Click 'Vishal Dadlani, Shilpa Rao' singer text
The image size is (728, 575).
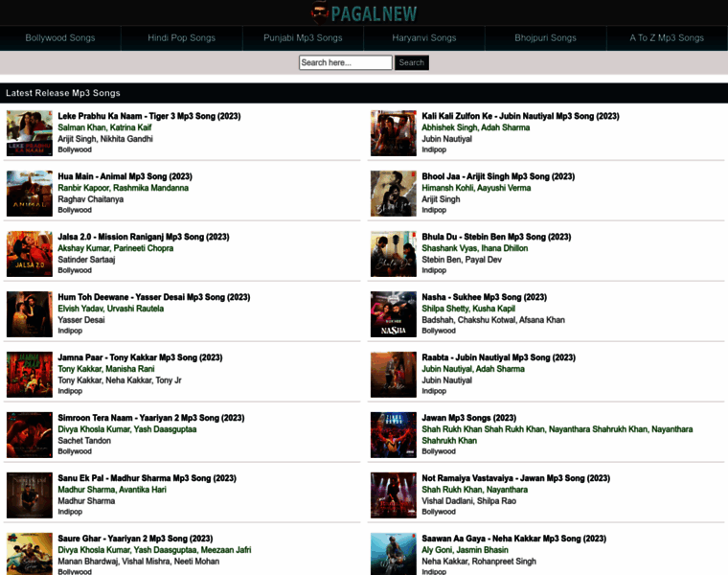[469, 501]
